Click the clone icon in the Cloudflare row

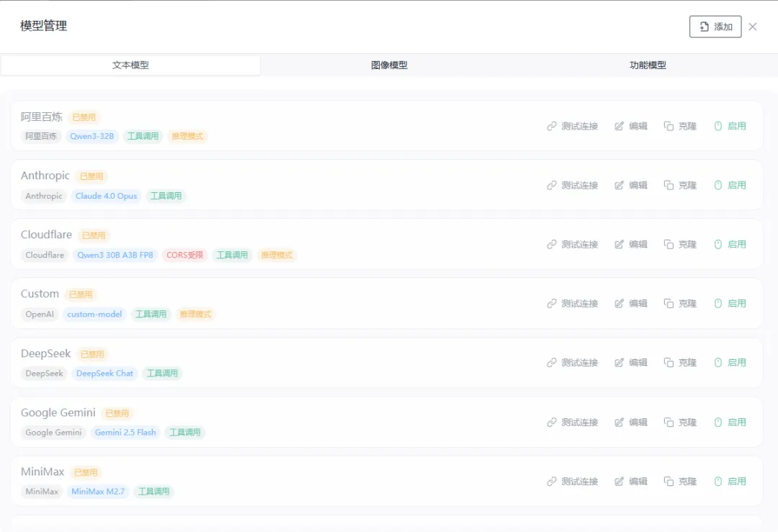(x=669, y=245)
